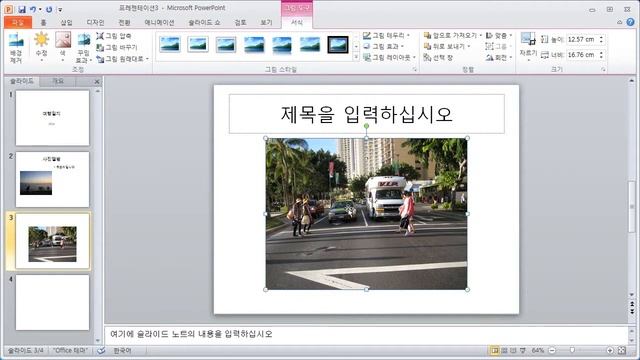Click the blue Help question mark icon

[x=631, y=22]
